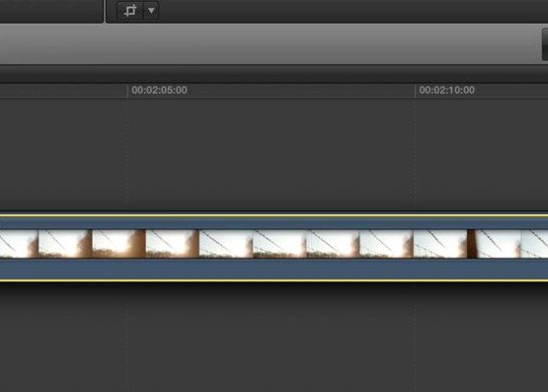Select the frame directly below 00:02:10:00 tick
The width and height of the screenshot is (548, 392).
(x=440, y=244)
